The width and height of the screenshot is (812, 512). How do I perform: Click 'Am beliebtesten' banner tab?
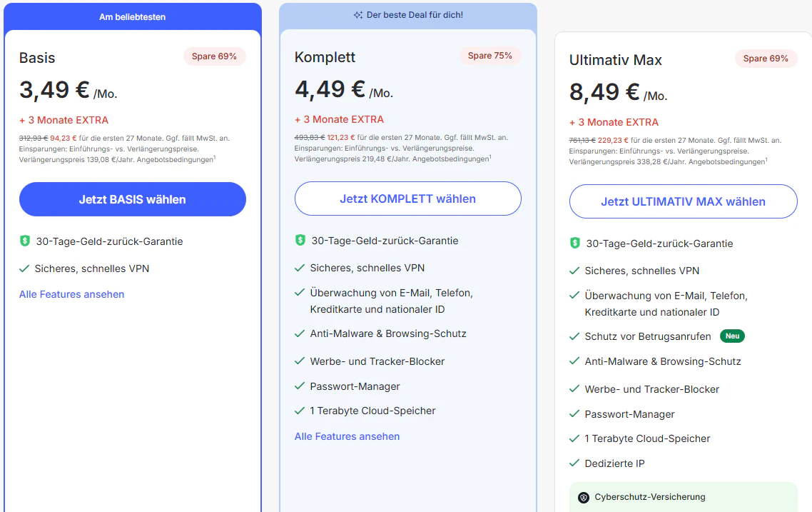pyautogui.click(x=133, y=17)
